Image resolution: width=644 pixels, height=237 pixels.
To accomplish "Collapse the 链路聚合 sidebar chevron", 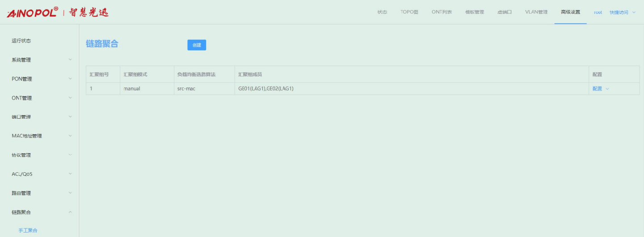I will coord(70,212).
